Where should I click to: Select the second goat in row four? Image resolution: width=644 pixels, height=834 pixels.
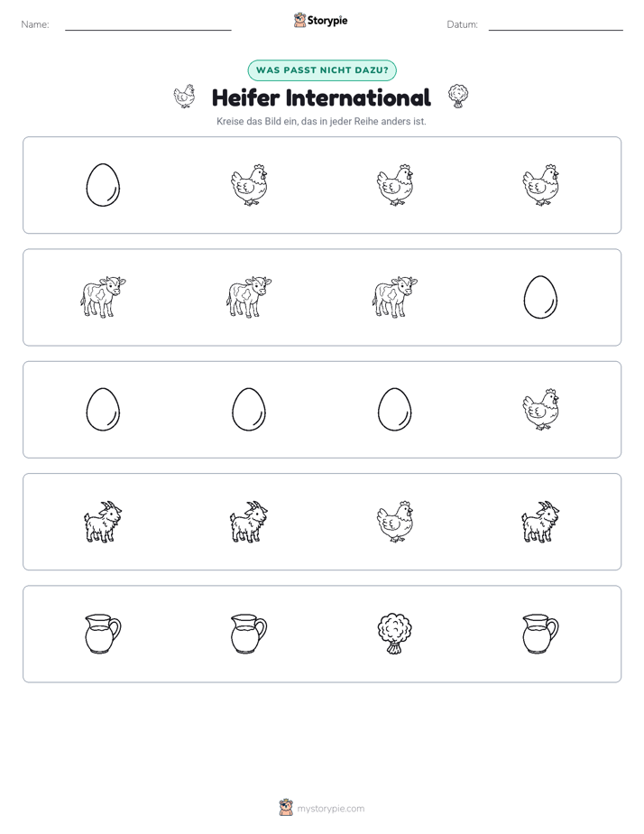point(249,522)
